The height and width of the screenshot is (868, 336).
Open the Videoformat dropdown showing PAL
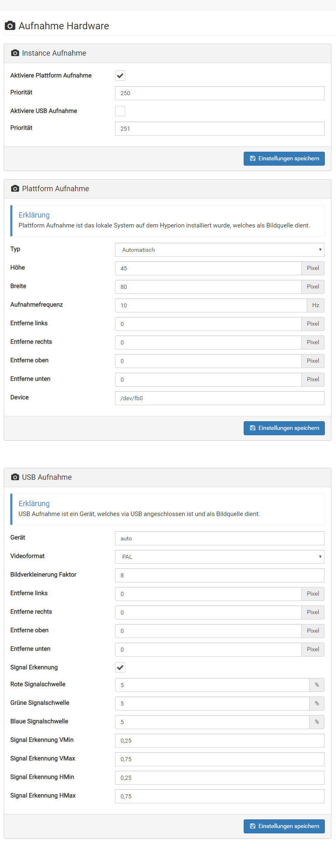click(x=220, y=557)
